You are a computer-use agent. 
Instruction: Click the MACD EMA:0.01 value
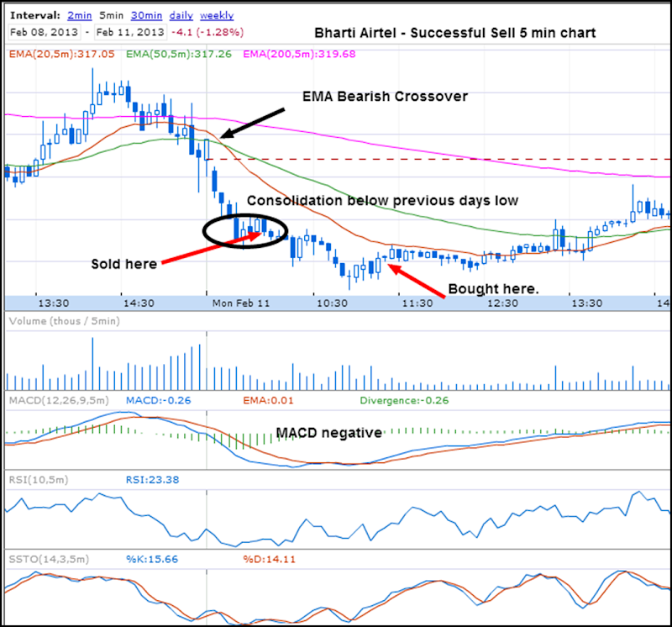coord(268,401)
